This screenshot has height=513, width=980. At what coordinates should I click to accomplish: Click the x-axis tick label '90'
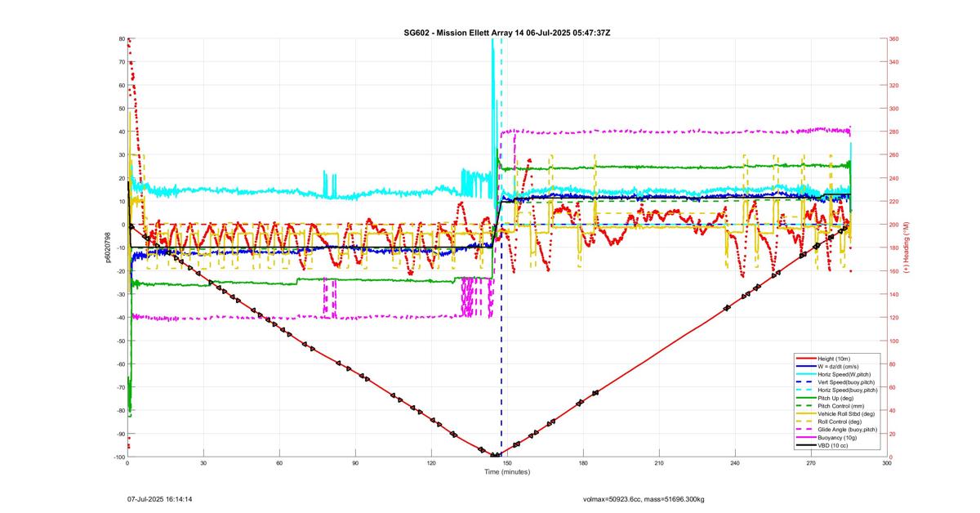click(x=355, y=463)
